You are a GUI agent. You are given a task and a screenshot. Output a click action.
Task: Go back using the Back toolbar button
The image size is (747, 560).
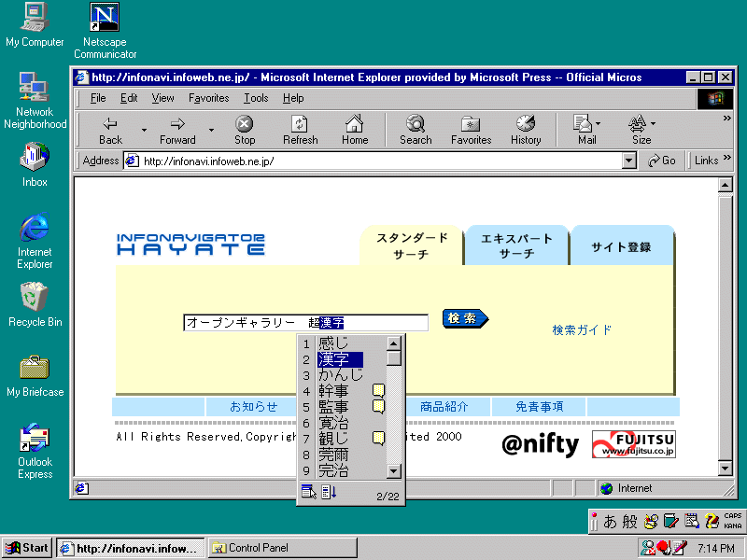click(x=110, y=130)
